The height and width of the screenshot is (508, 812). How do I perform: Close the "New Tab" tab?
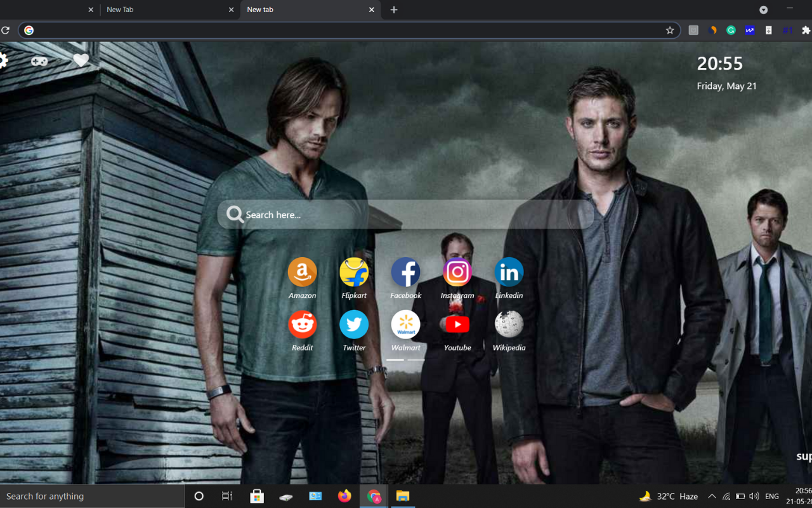click(231, 10)
